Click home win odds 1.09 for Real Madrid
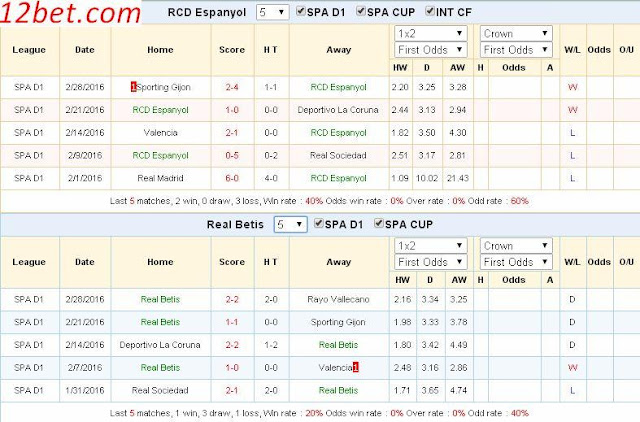640x422 pixels. (400, 178)
